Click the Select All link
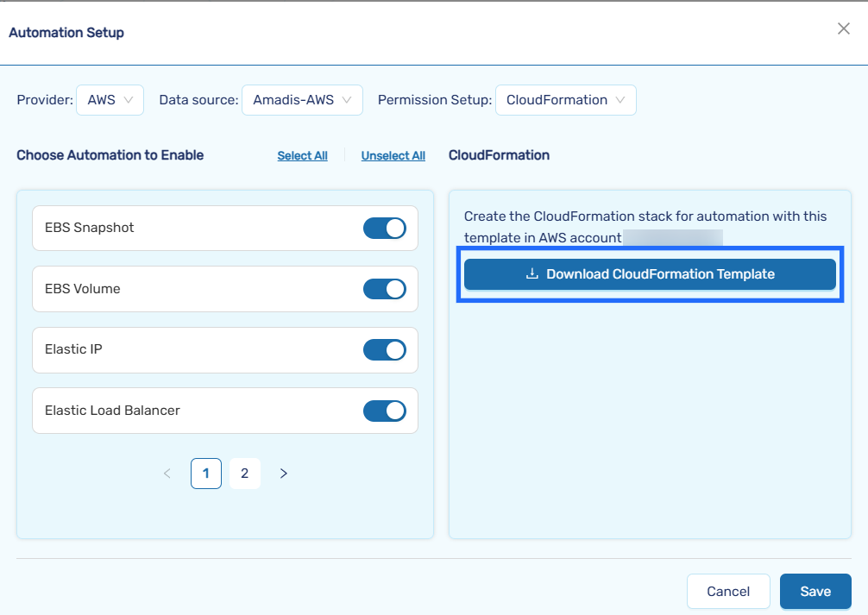 pos(302,156)
